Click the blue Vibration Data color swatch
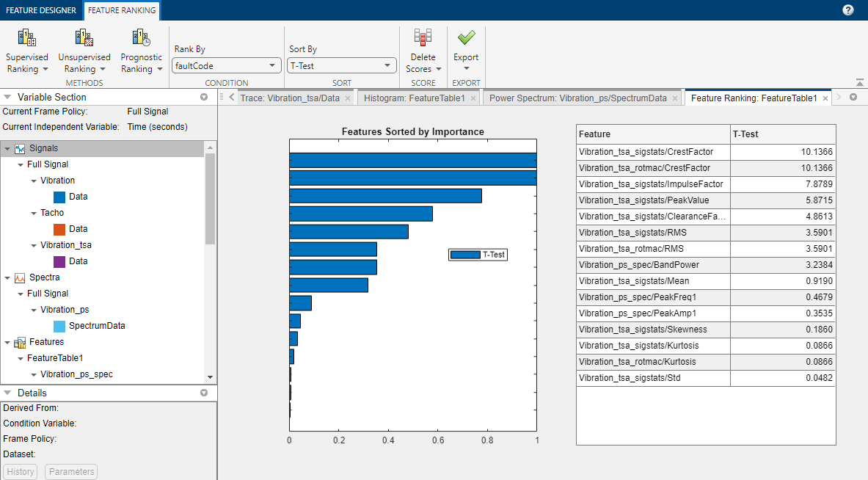This screenshot has width=868, height=480. (x=60, y=197)
